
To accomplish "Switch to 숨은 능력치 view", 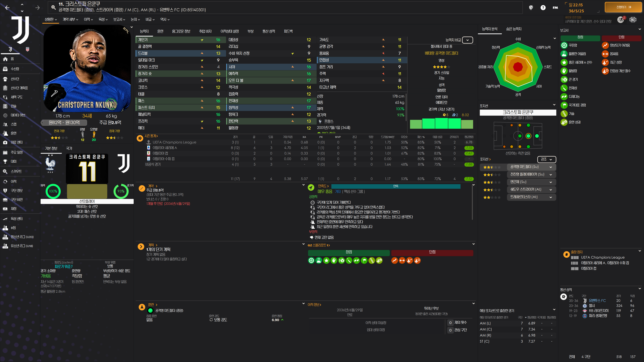I will 514,29.
